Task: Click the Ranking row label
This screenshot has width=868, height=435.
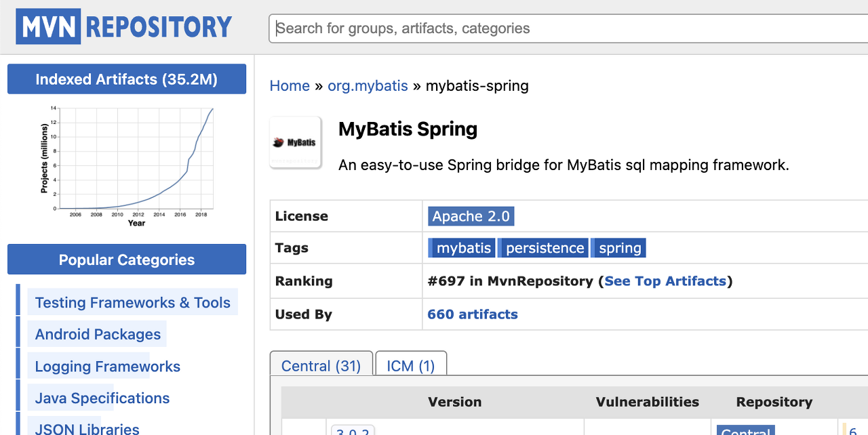Action: coord(304,281)
